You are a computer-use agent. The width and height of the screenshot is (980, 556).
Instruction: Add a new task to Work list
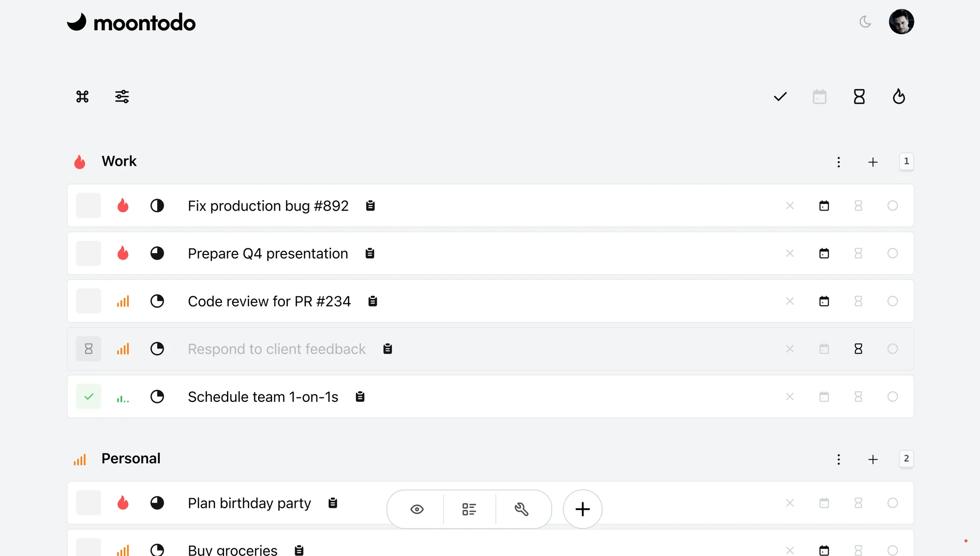click(x=873, y=162)
